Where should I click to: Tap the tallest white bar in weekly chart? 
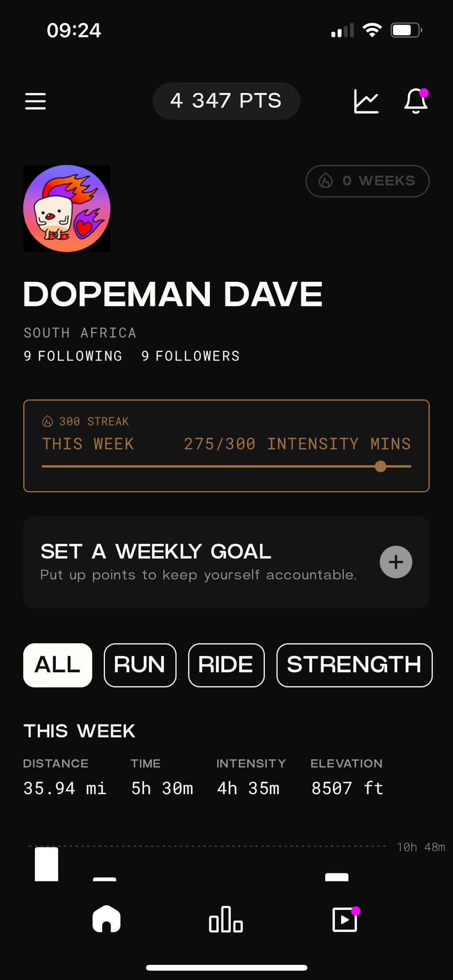[47, 864]
